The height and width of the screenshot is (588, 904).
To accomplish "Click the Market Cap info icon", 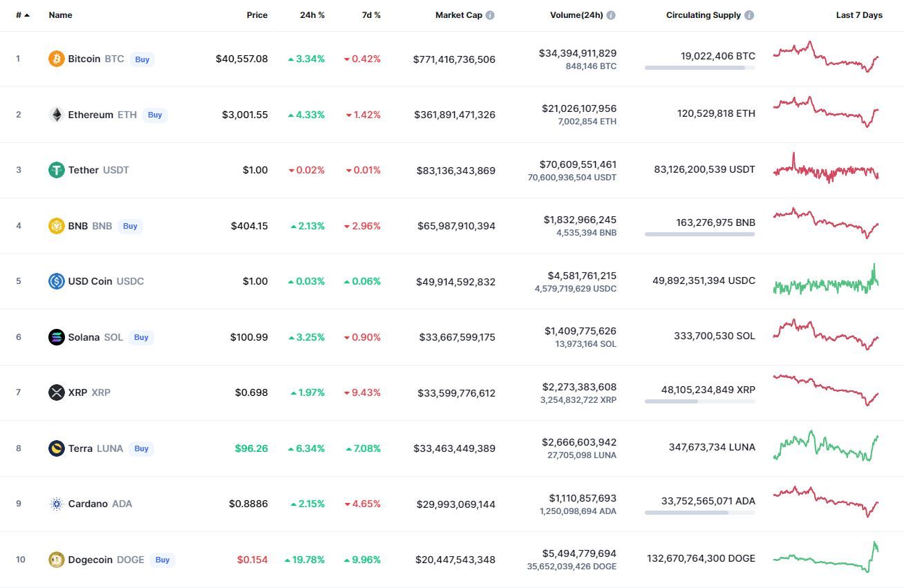I will click(x=490, y=15).
